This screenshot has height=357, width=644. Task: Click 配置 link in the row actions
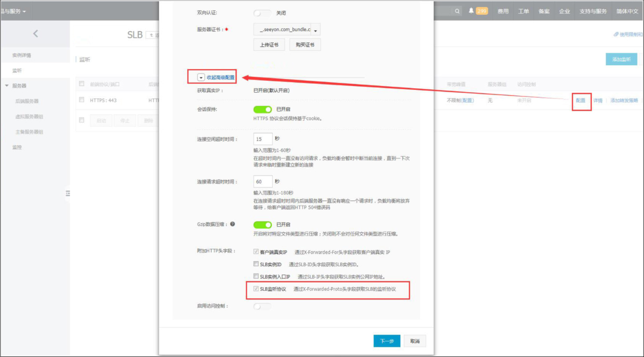[x=580, y=101]
